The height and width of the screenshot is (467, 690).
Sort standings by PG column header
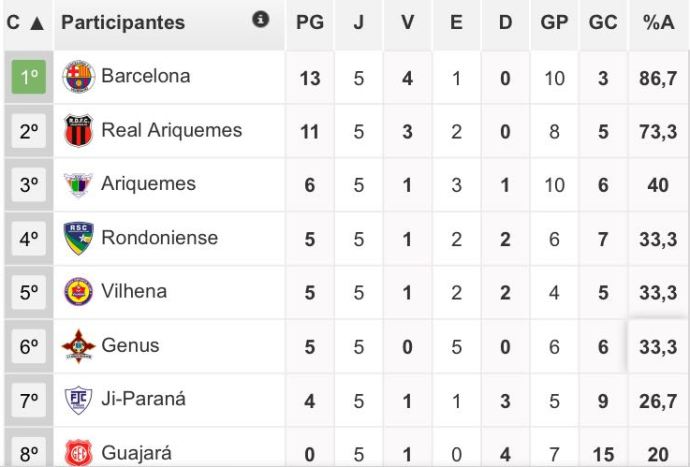point(310,22)
